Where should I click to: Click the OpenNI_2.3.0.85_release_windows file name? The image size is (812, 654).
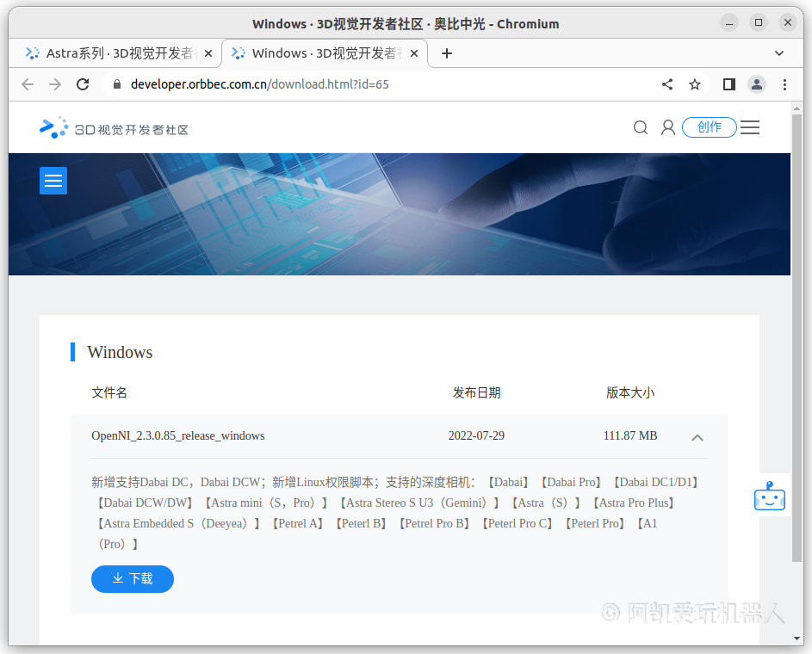(x=178, y=435)
